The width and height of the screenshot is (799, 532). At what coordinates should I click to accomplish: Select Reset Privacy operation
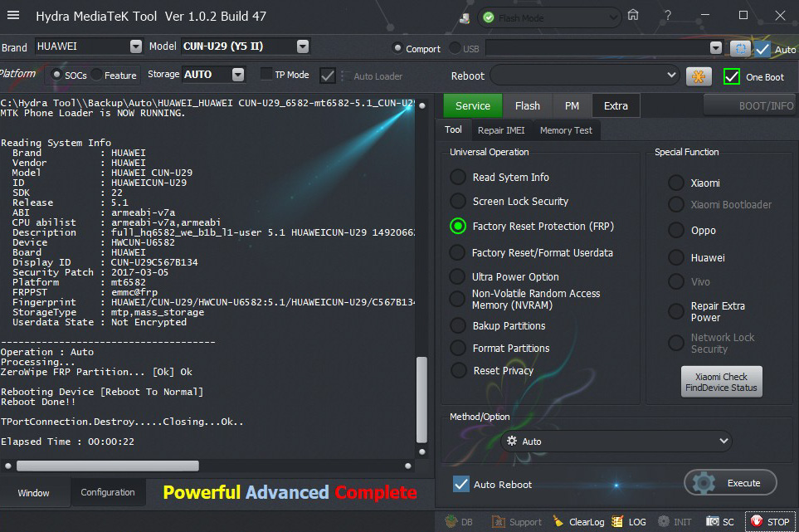[x=458, y=370]
